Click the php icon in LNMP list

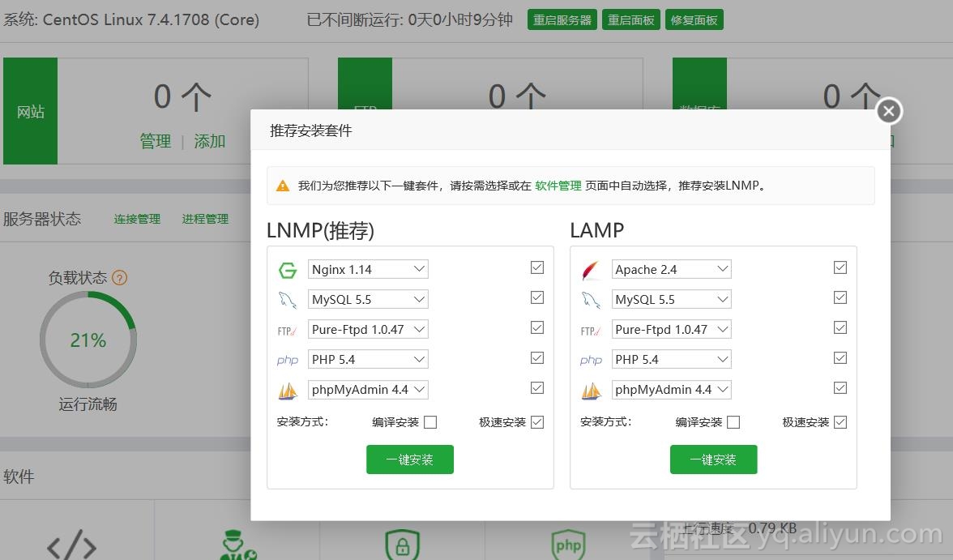288,360
